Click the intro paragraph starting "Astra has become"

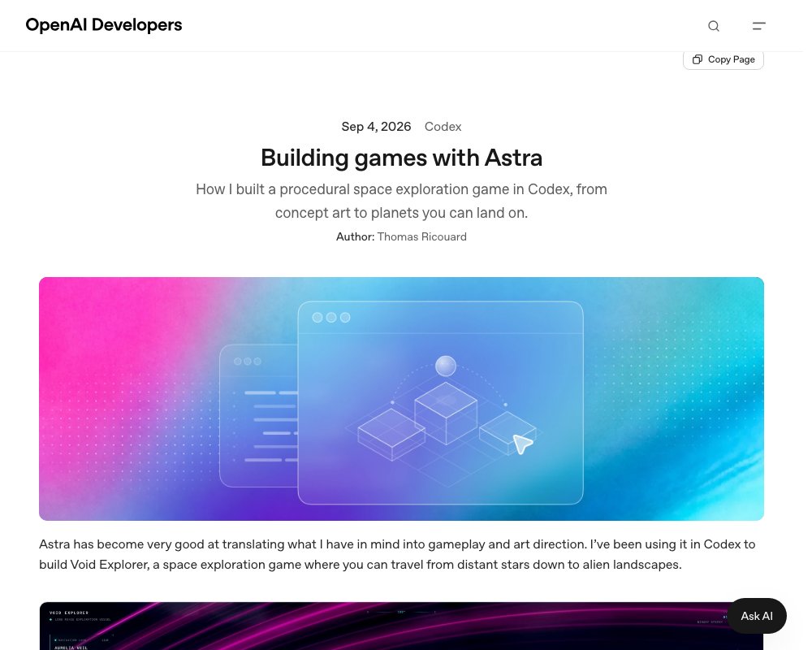coord(397,554)
